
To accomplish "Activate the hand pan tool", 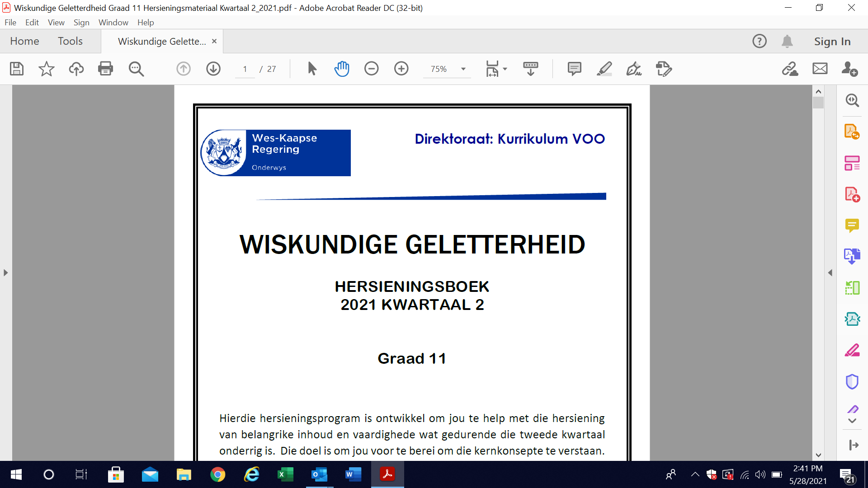I will click(342, 69).
